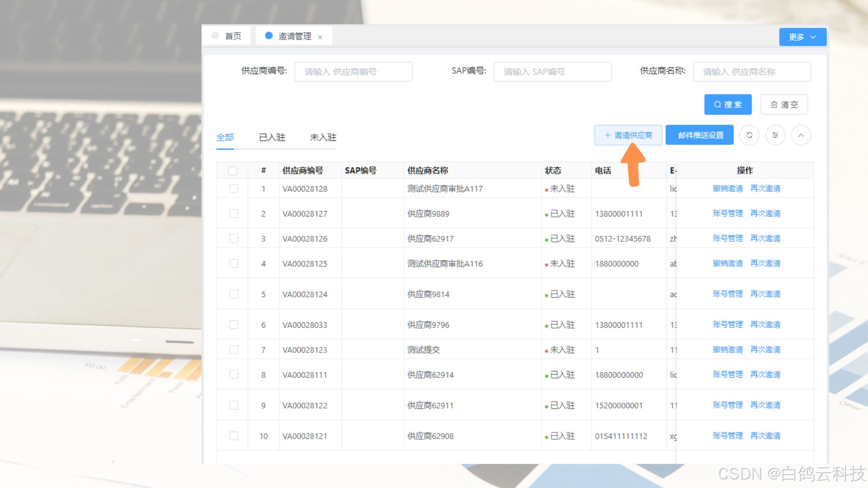Image resolution: width=868 pixels, height=488 pixels.
Task: Switch to the 未入驻 filter tab
Action: pos(323,137)
